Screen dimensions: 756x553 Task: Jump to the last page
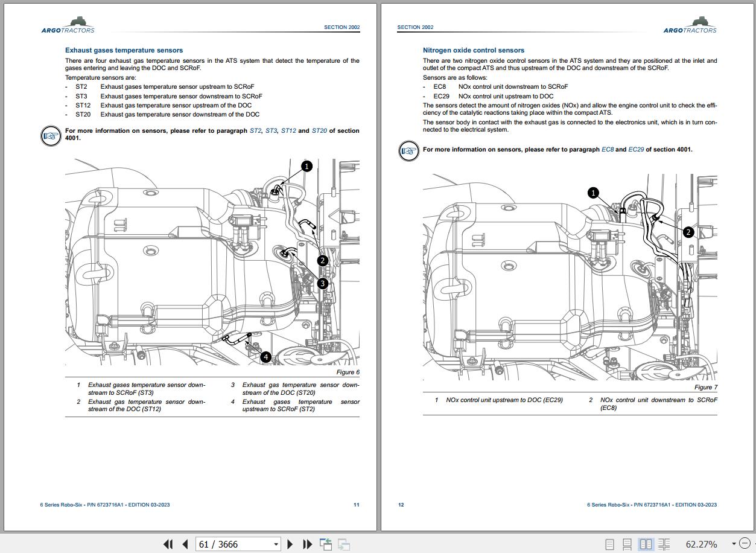point(307,544)
